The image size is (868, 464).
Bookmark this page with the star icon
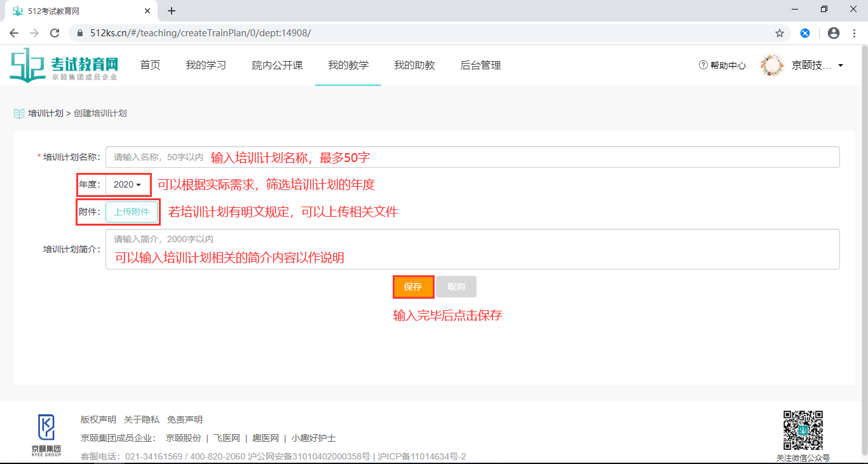pos(780,33)
